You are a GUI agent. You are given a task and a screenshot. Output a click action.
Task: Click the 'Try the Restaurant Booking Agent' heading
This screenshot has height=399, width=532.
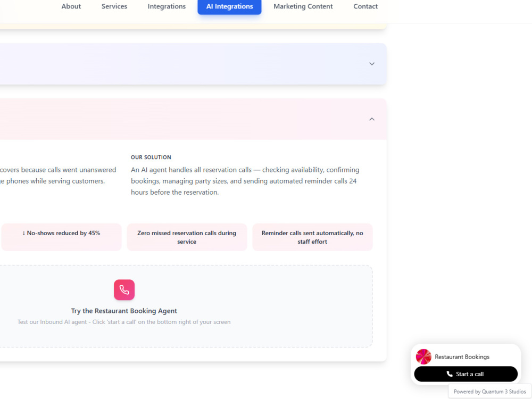[x=124, y=311]
